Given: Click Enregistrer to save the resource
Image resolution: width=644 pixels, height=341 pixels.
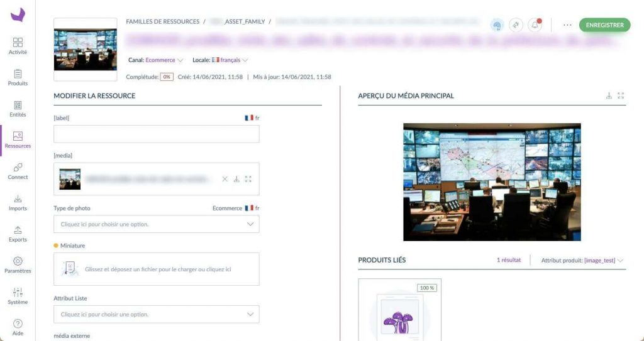Looking at the screenshot, I should click(604, 25).
